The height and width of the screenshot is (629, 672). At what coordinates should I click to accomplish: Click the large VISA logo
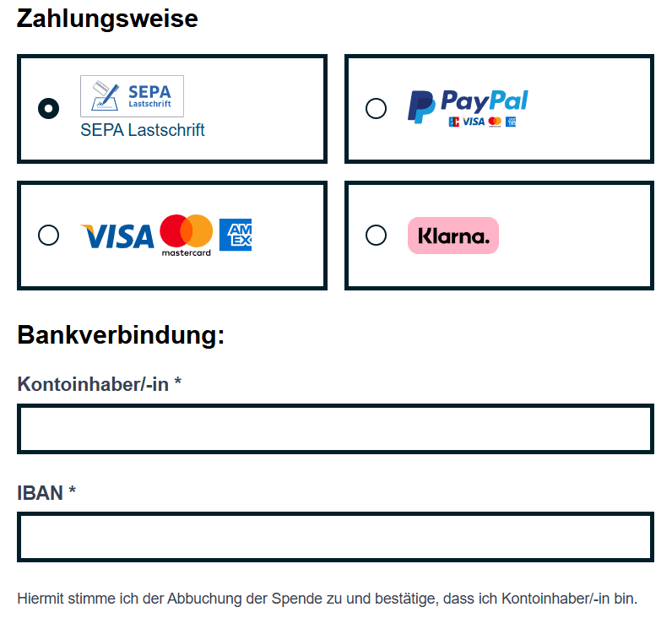click(x=117, y=236)
